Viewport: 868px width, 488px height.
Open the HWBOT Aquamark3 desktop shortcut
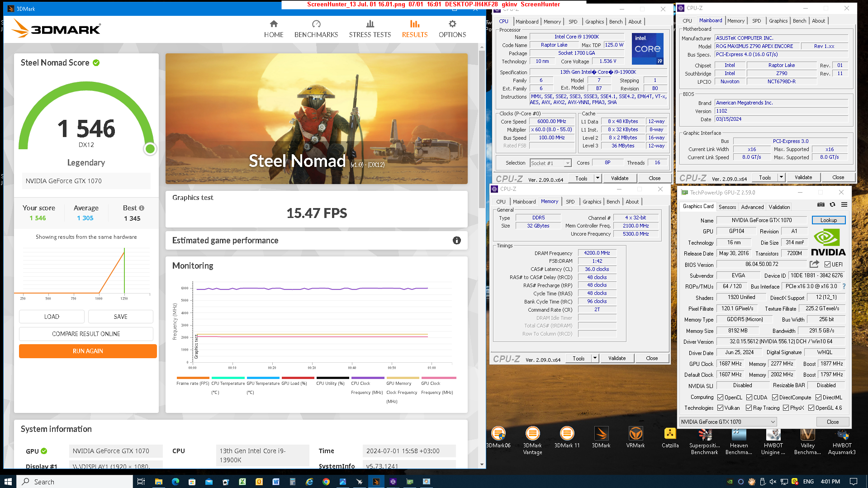point(842,441)
